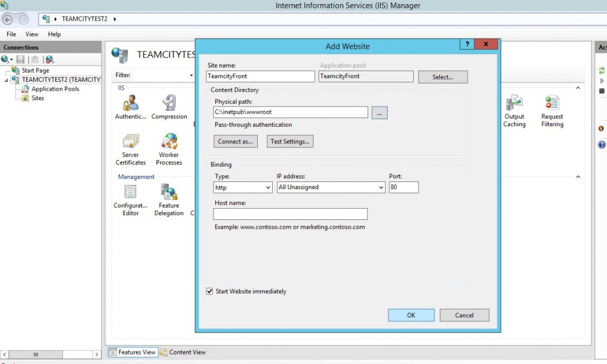Switch to Features View tab

point(133,352)
